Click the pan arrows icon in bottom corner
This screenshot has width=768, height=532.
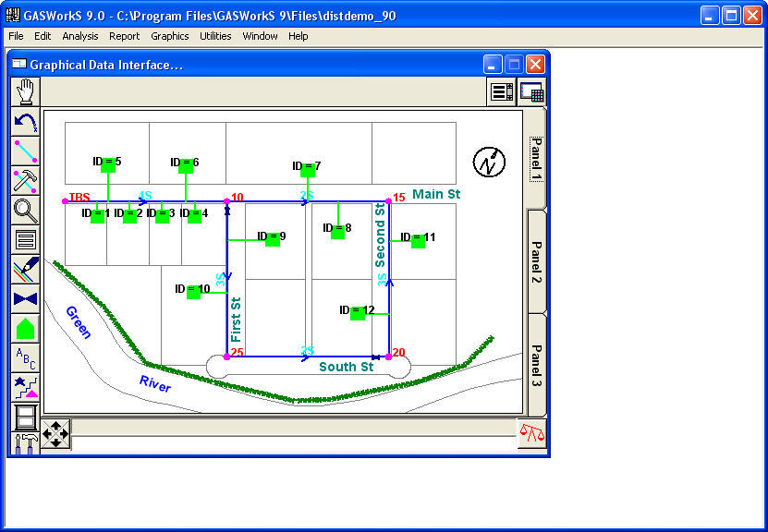(x=57, y=432)
